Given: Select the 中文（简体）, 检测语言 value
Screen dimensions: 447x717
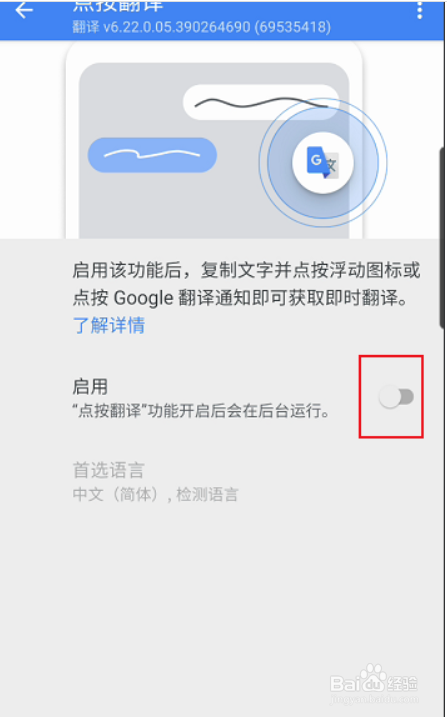Looking at the screenshot, I should (155, 495).
